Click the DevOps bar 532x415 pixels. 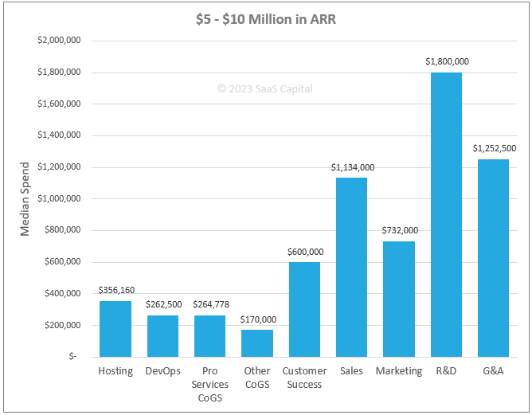[162, 336]
